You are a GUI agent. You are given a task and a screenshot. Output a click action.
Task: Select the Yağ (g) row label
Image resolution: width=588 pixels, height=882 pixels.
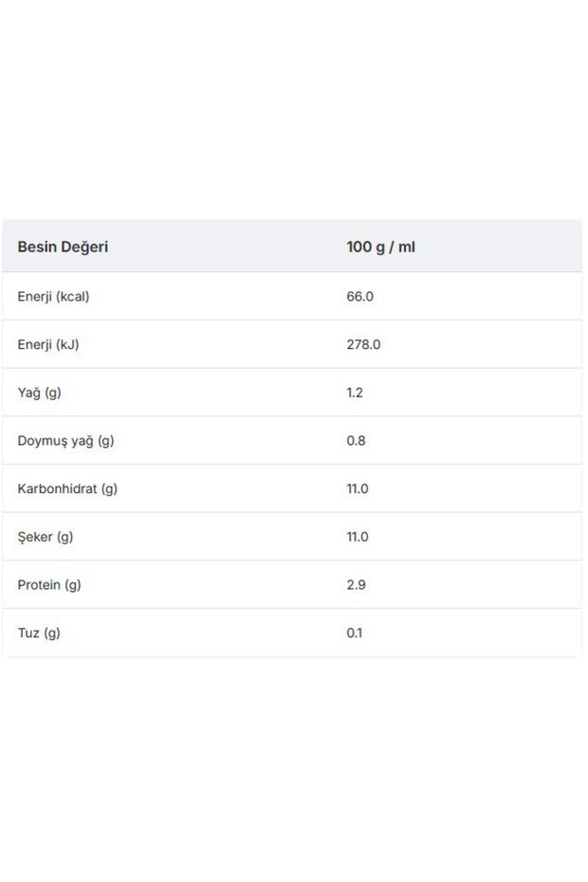coord(40,393)
